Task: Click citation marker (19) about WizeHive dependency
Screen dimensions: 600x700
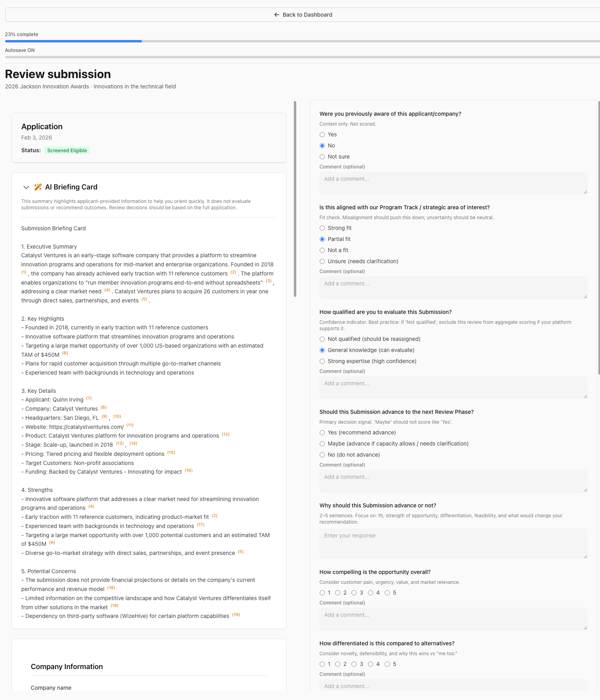Action: click(236, 614)
